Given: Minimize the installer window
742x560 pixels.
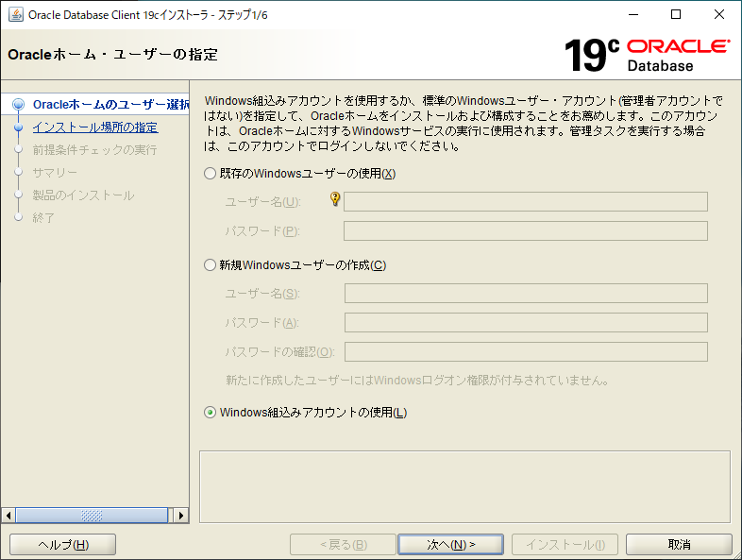Looking at the screenshot, I should pos(633,15).
